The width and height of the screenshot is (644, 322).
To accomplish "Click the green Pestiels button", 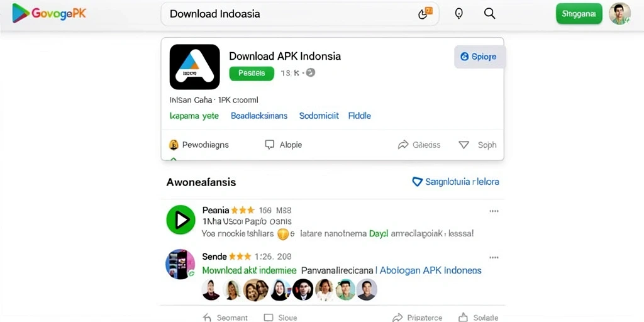I will [x=252, y=73].
